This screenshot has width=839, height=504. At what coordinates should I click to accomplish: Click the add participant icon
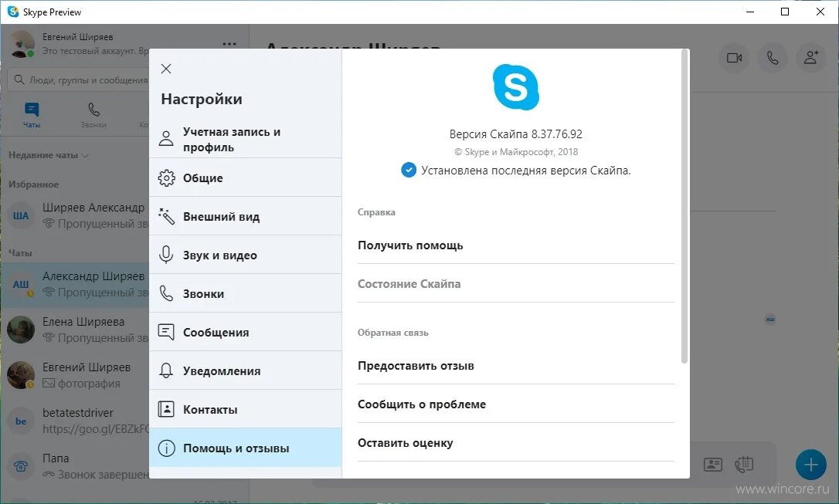812,58
